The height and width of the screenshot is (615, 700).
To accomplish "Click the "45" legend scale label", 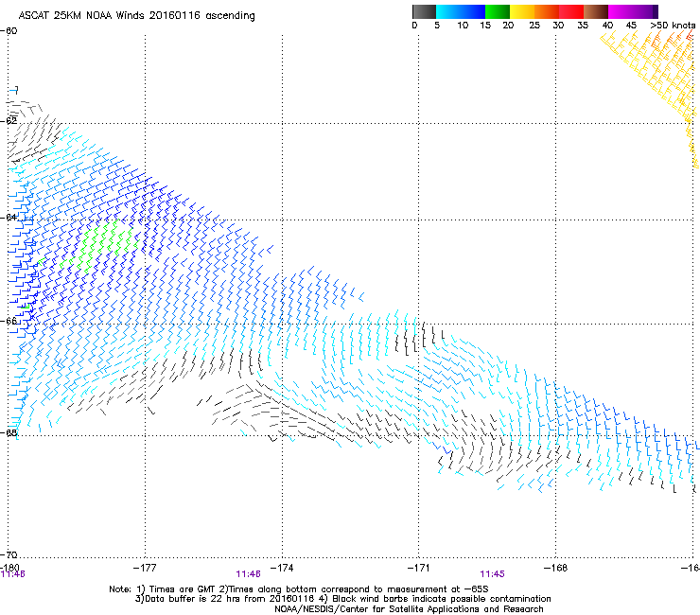I will point(631,26).
